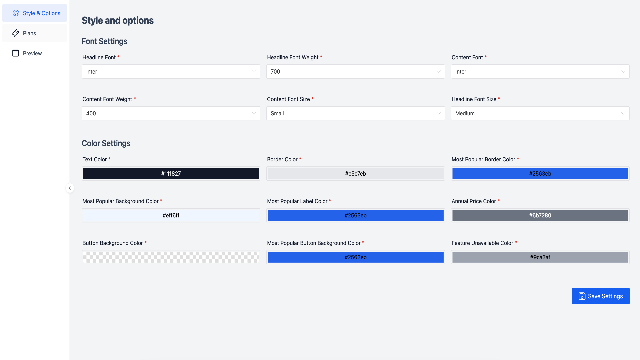Open the Content Font dropdown
Viewport: 640px width, 360px height.
tap(540, 71)
